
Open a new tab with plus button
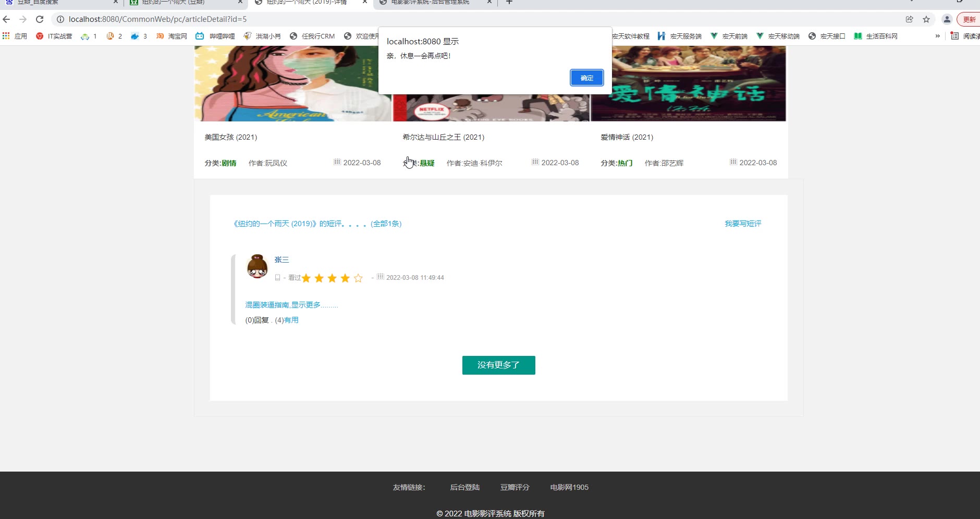click(x=509, y=2)
